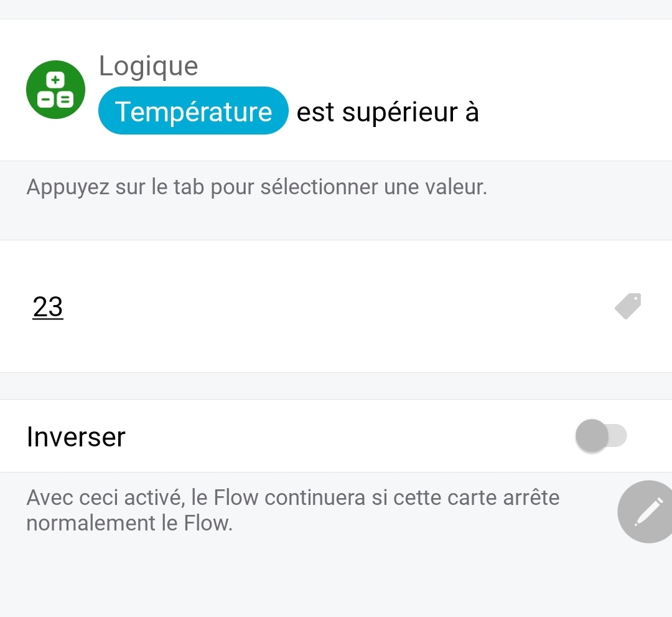The height and width of the screenshot is (617, 672).
Task: Open tag picker via the label icon
Action: click(x=628, y=306)
